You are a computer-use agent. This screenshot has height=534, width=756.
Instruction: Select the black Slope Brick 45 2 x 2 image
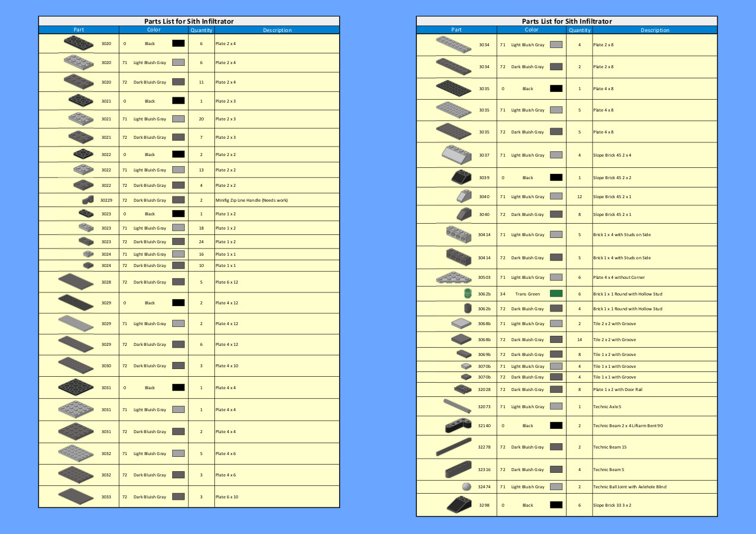coord(461,177)
